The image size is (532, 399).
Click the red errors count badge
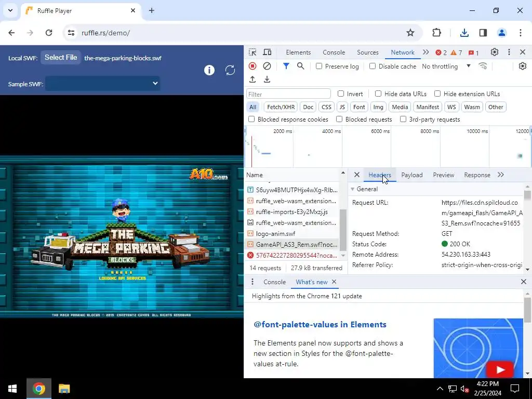(x=441, y=52)
